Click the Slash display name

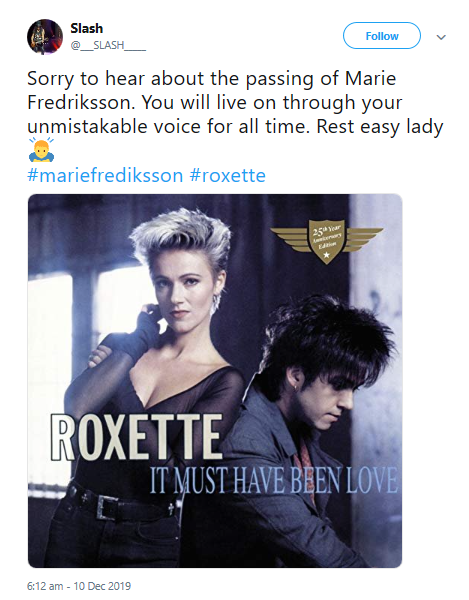86,28
